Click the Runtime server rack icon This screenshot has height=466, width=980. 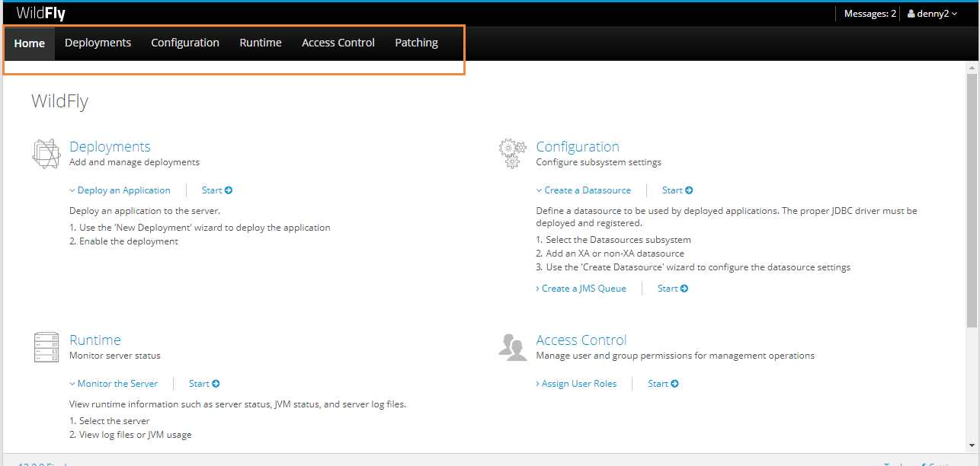(x=46, y=347)
